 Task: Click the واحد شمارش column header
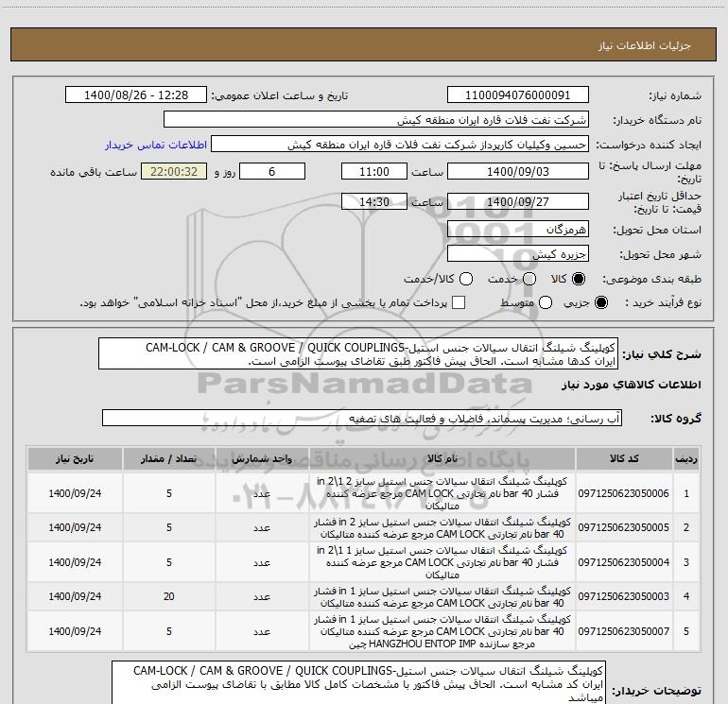coord(262,459)
